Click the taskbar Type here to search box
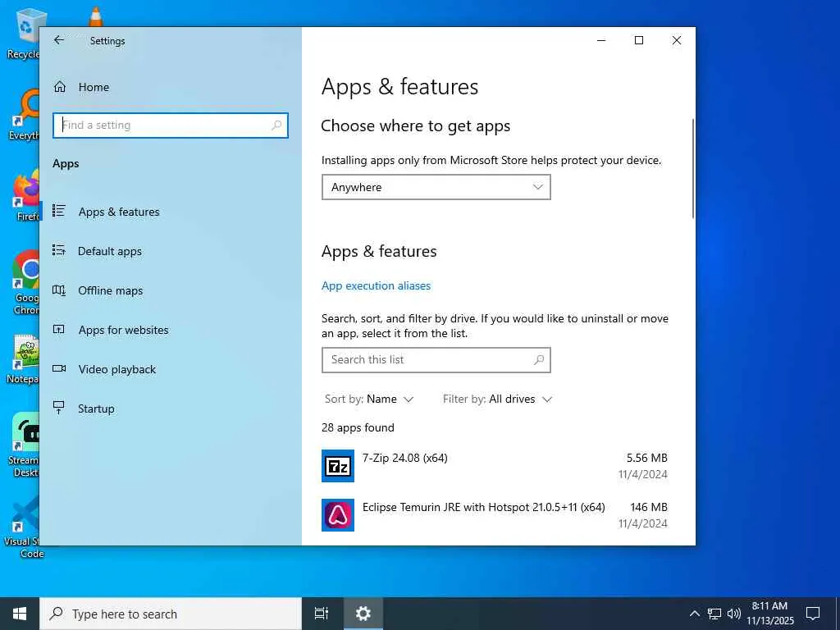Image resolution: width=840 pixels, height=630 pixels. pyautogui.click(x=171, y=614)
